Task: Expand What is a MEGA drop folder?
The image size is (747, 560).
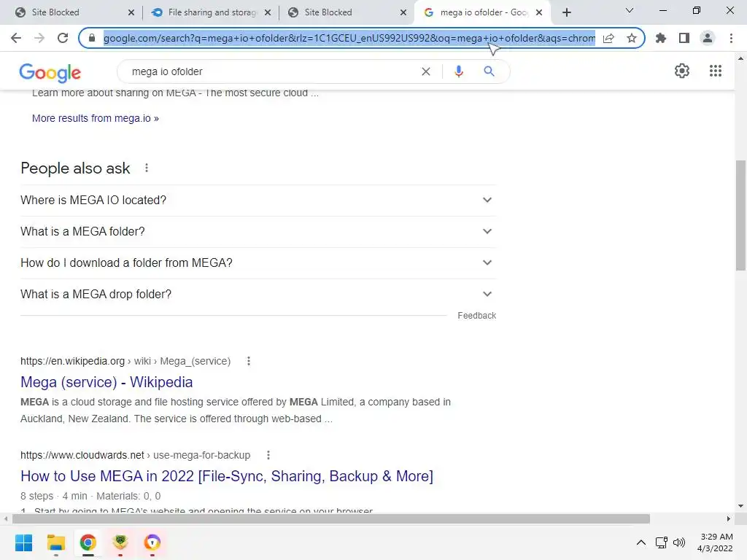Action: pyautogui.click(x=258, y=295)
